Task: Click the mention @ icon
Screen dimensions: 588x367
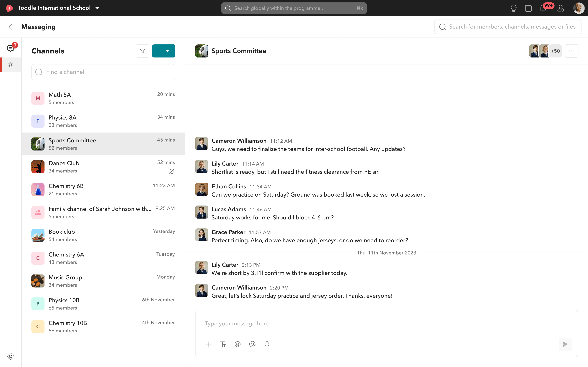Action: tap(252, 344)
